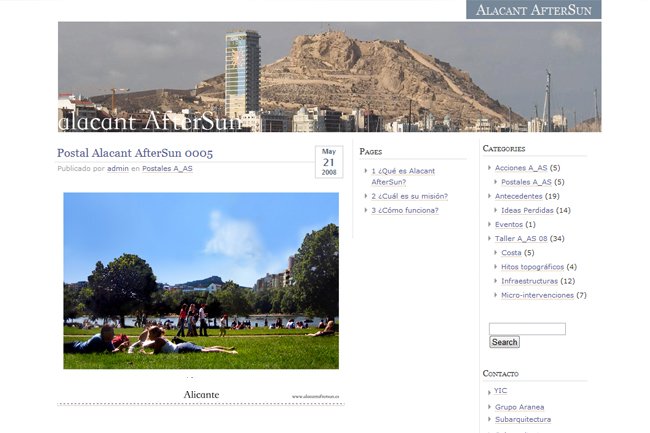Select Acciones A_AS category
The width and height of the screenshot is (650, 433).
point(520,168)
